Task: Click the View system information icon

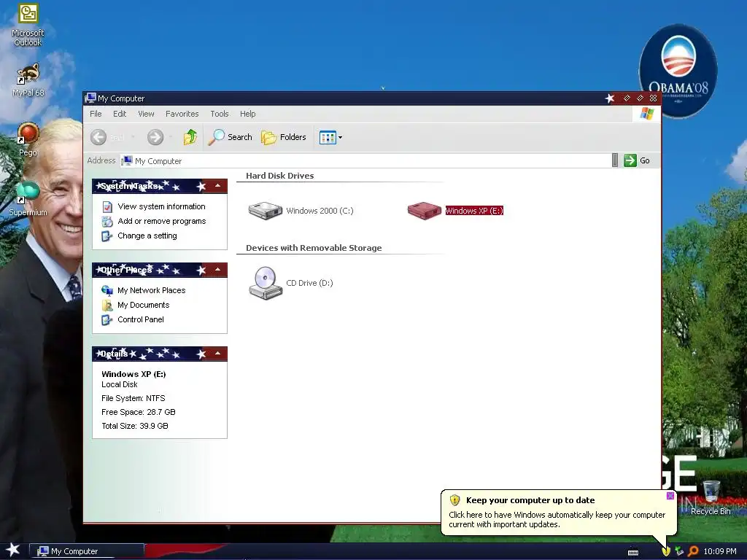Action: tap(107, 206)
